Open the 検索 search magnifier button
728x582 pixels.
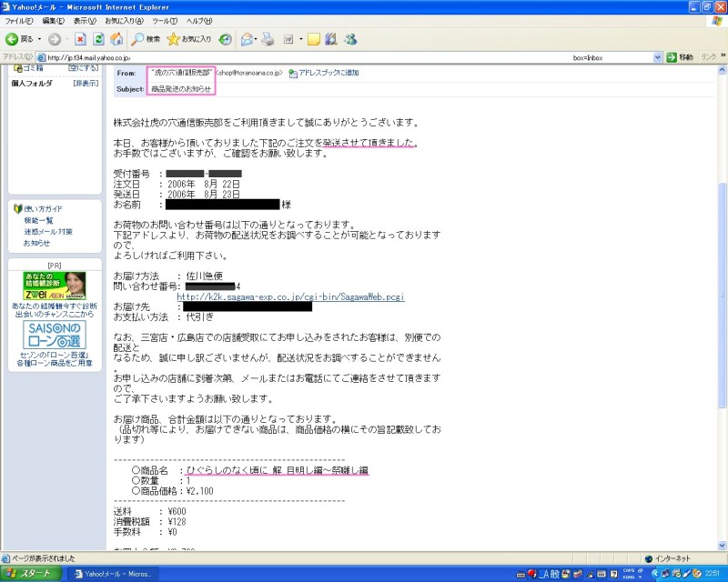click(x=146, y=39)
